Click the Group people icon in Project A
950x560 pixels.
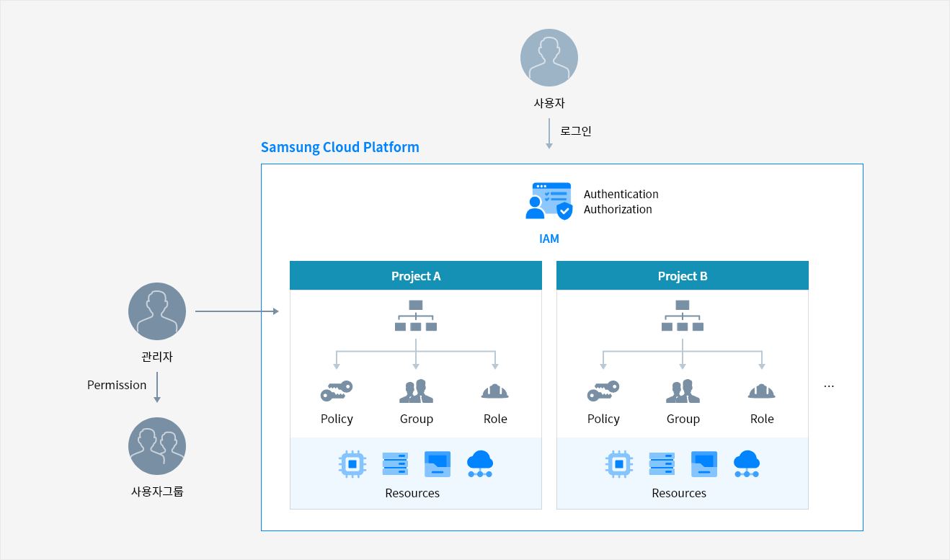(416, 391)
